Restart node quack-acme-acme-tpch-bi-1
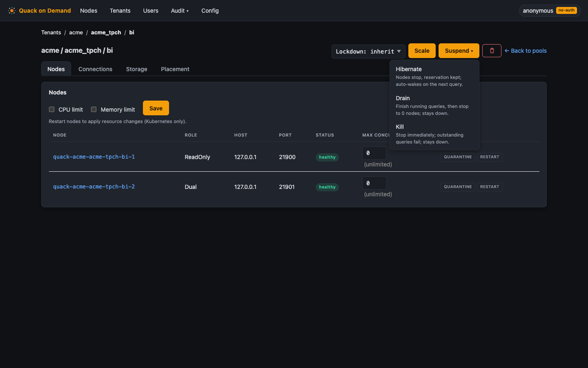 pyautogui.click(x=490, y=157)
